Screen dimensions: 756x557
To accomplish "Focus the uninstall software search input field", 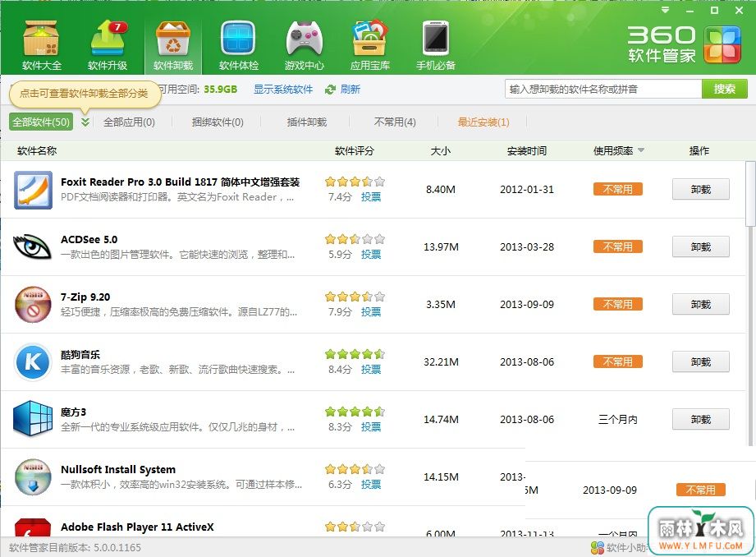I will [603, 89].
